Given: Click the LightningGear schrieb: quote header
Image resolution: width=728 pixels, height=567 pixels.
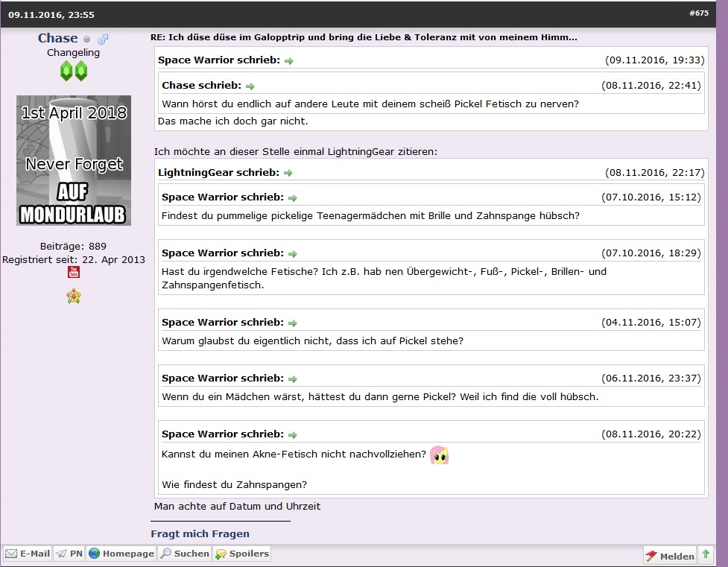Looking at the screenshot, I should [x=218, y=172].
